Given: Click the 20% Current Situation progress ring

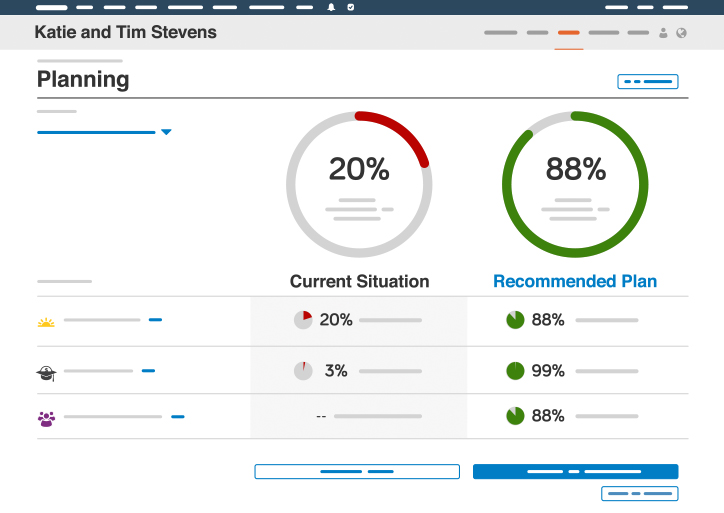Looking at the screenshot, I should (x=359, y=184).
